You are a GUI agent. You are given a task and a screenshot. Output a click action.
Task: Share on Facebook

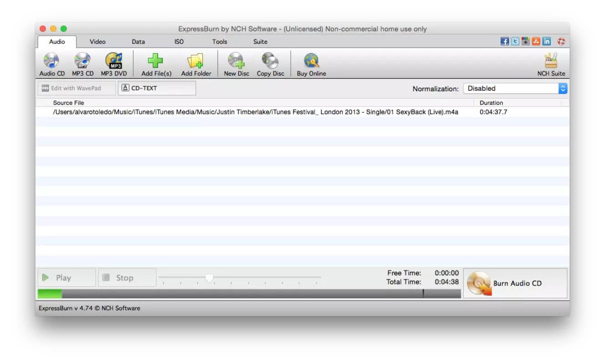(504, 41)
